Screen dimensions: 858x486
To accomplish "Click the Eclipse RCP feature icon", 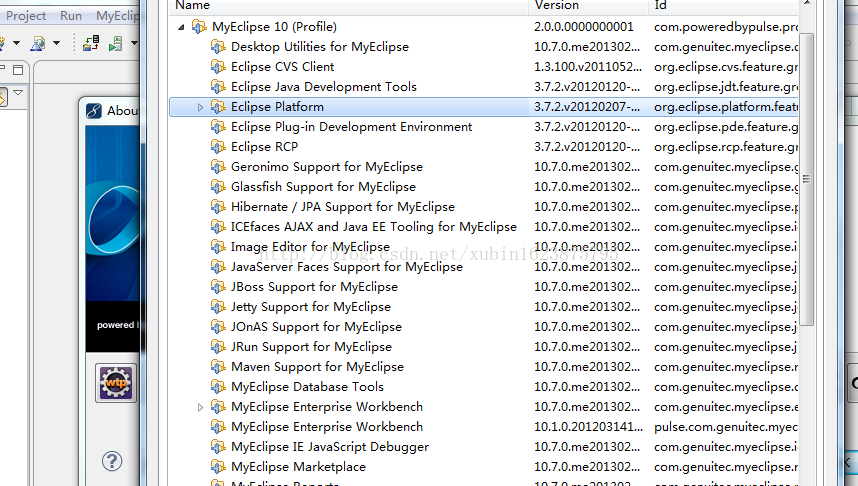I will 218,147.
